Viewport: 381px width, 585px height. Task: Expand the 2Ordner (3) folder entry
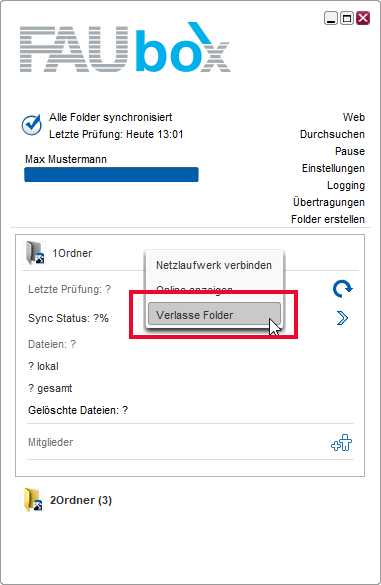click(81, 500)
